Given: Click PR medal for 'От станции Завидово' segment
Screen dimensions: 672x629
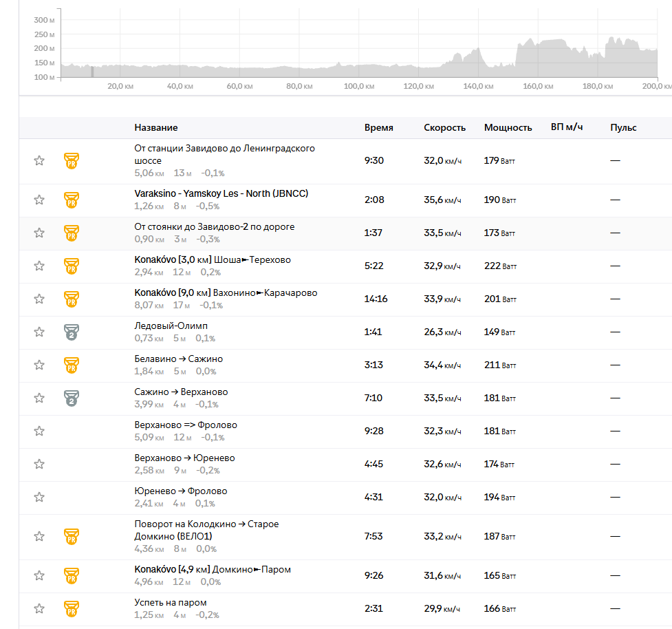Looking at the screenshot, I should [x=72, y=161].
